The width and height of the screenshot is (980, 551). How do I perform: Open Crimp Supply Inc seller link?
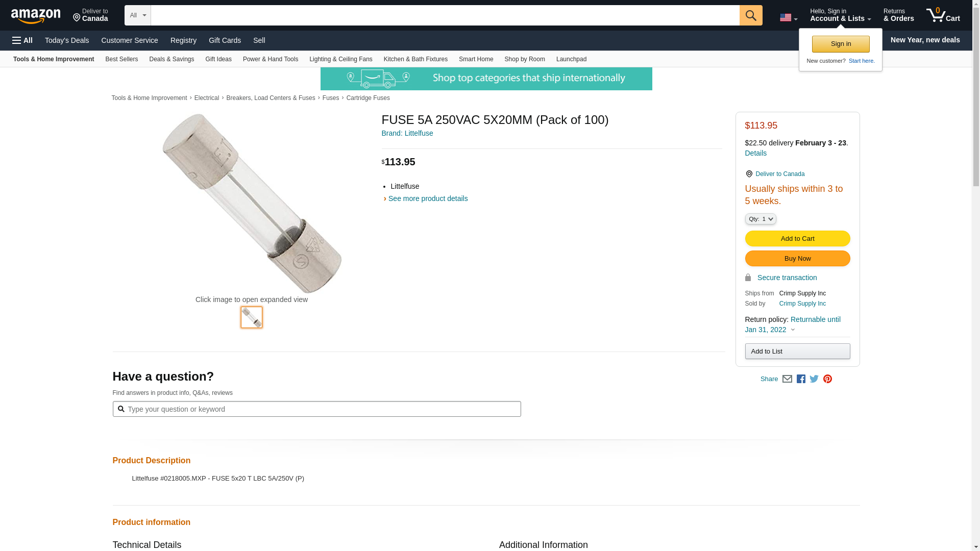tap(802, 304)
